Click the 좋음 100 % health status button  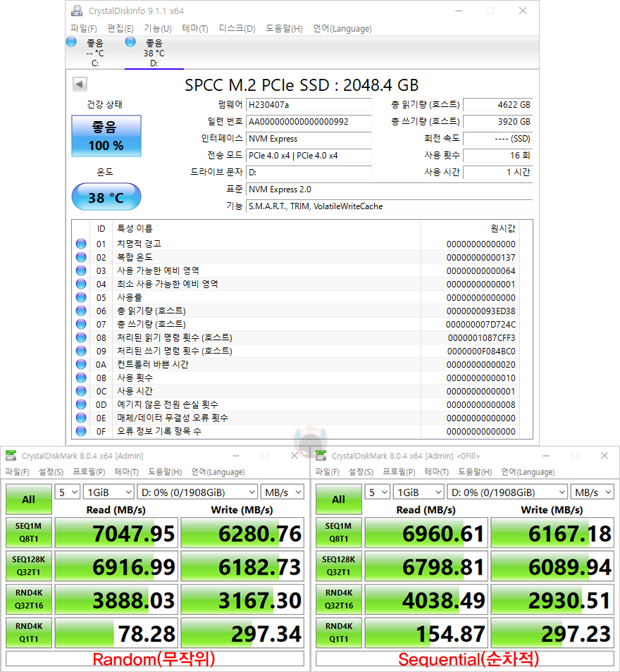point(106,136)
